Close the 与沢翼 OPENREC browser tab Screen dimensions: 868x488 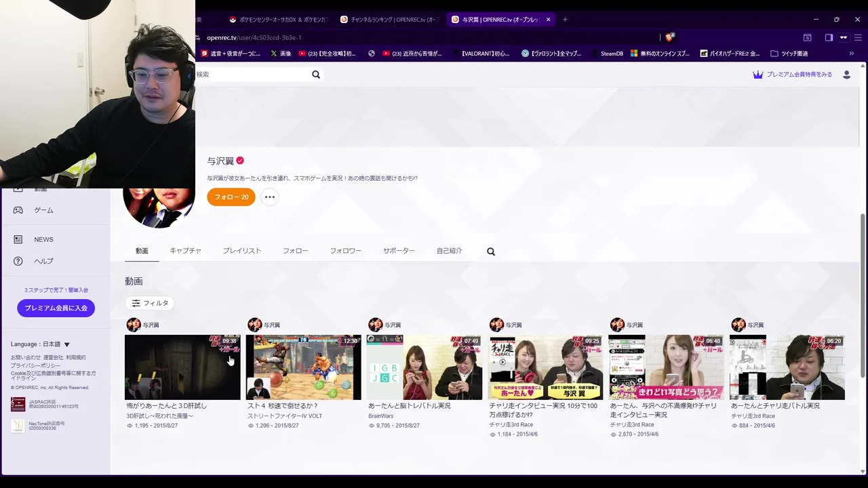click(x=548, y=20)
